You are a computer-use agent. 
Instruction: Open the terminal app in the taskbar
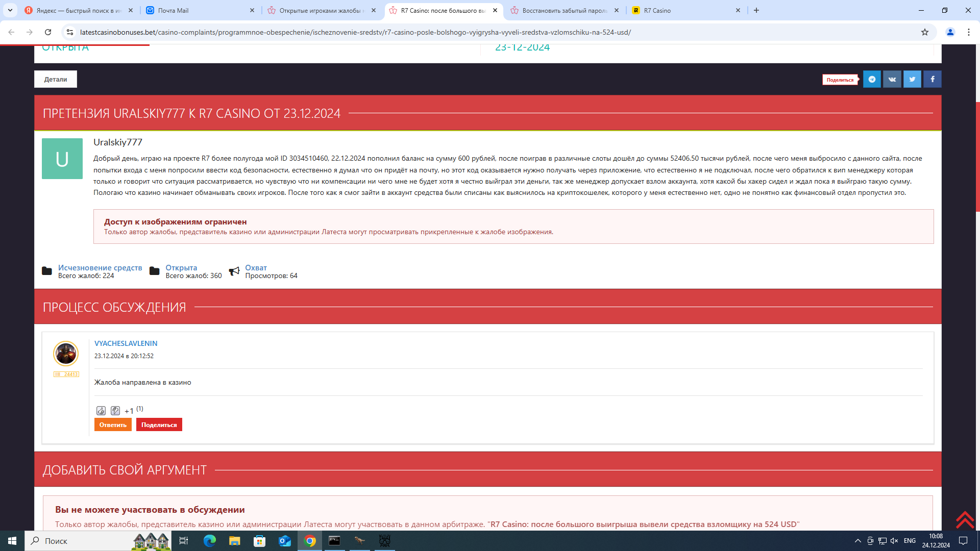click(x=335, y=541)
